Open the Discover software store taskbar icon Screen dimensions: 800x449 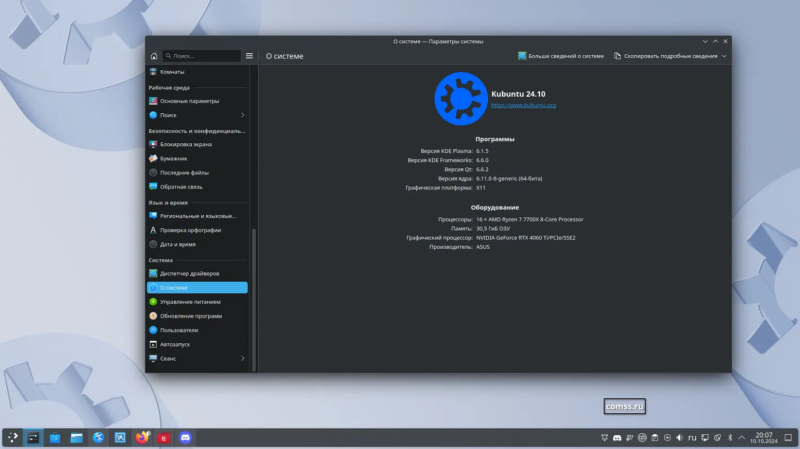pyautogui.click(x=55, y=437)
